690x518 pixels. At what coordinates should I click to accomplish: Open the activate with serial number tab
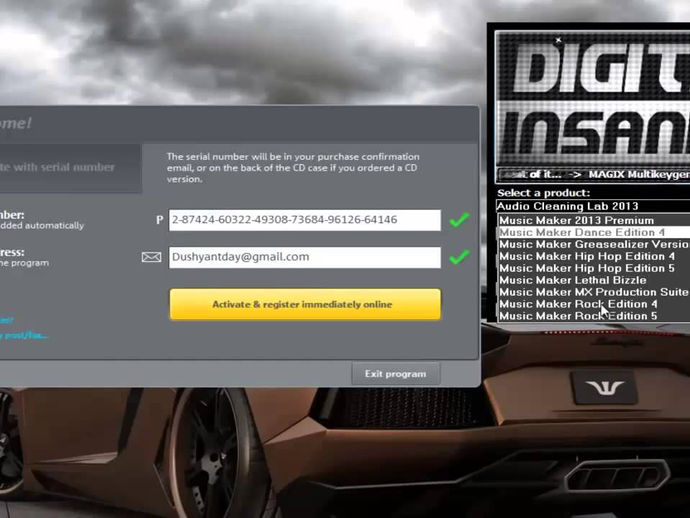tap(70, 168)
